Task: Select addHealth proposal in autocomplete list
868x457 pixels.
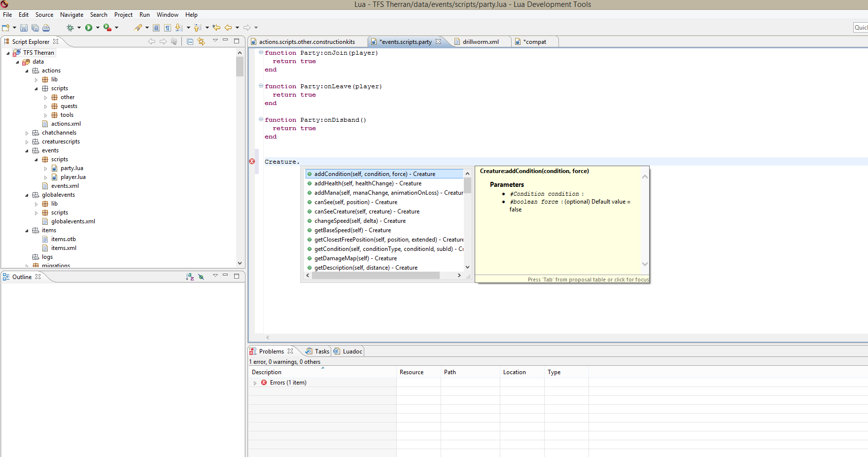Action: coord(384,183)
